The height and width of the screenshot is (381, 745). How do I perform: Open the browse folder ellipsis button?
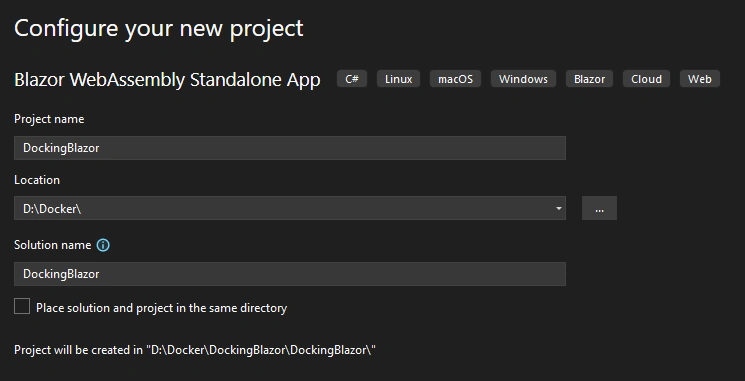[599, 208]
